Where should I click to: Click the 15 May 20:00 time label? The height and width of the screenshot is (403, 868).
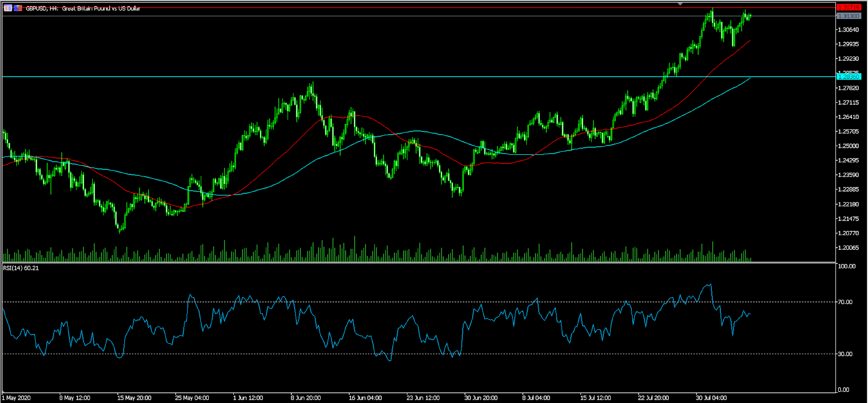point(135,398)
